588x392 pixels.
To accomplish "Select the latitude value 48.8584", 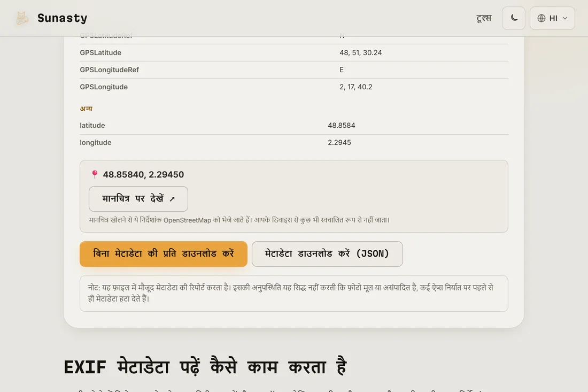I will click(341, 125).
